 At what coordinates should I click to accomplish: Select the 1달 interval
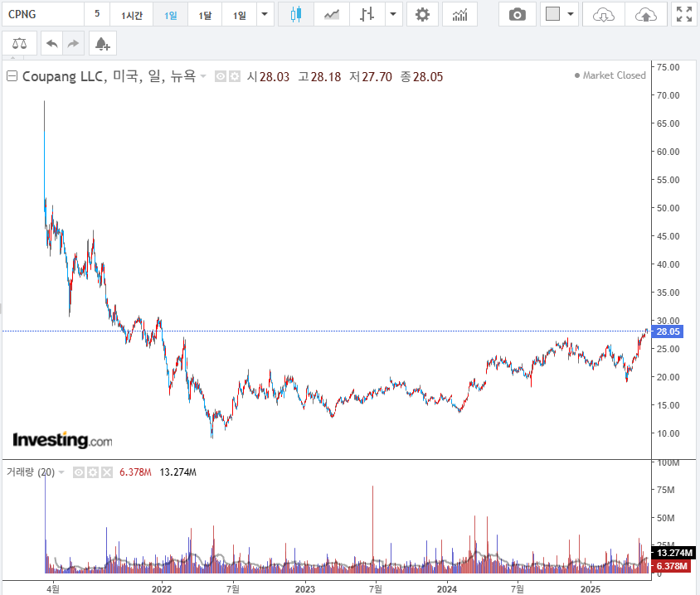(205, 15)
